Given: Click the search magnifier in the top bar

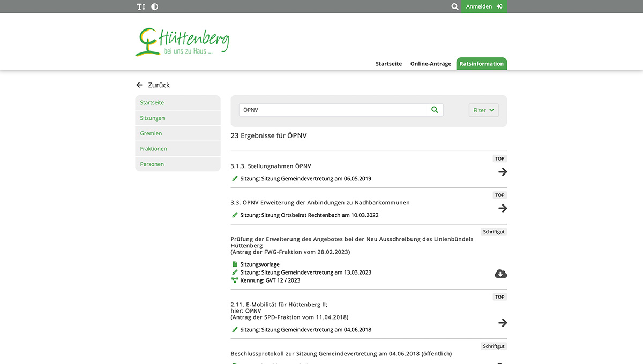Looking at the screenshot, I should tap(455, 6).
